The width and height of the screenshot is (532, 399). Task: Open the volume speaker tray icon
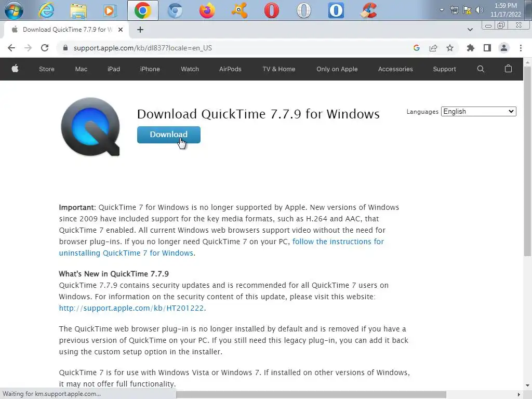[480, 10]
